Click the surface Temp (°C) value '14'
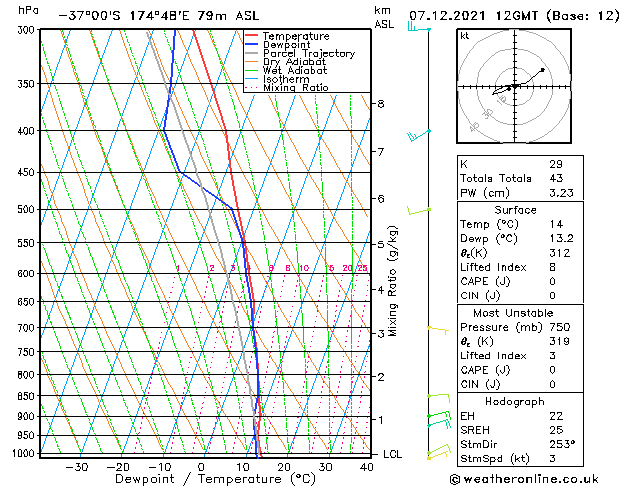The width and height of the screenshot is (629, 486). (x=556, y=224)
